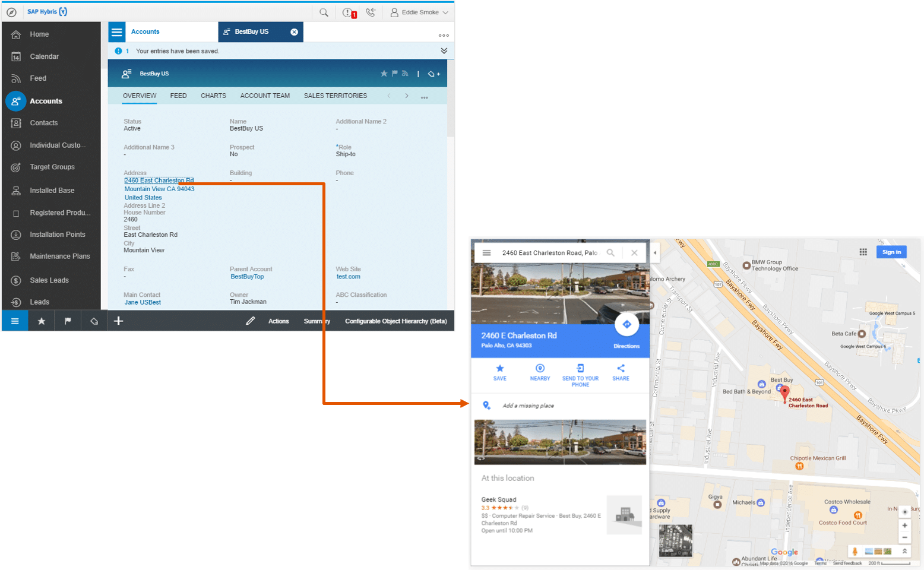The image size is (924, 570).
Task: Open the Google apps grid icon
Action: [x=863, y=252]
